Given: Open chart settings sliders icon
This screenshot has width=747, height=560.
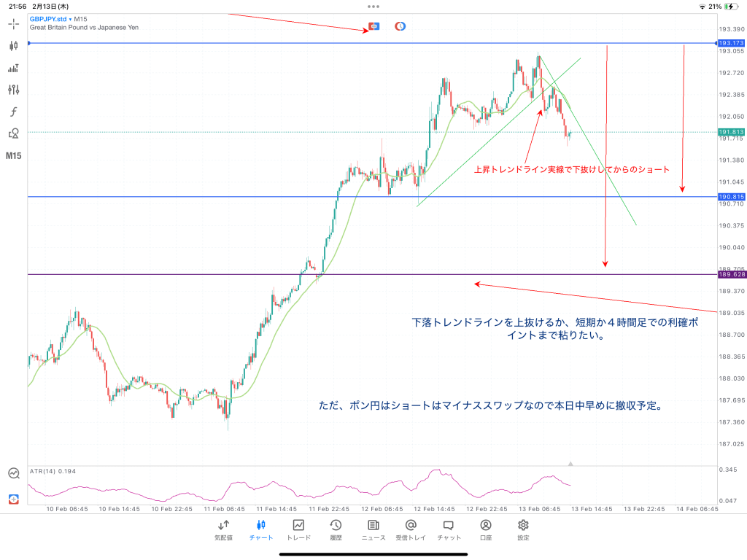Looking at the screenshot, I should [13, 90].
